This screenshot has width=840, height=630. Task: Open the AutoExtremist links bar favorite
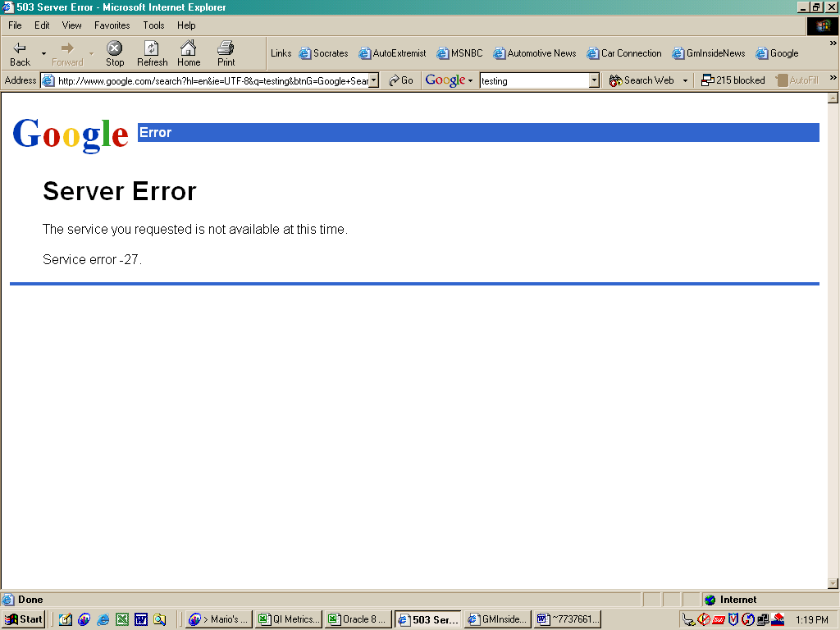[x=392, y=53]
